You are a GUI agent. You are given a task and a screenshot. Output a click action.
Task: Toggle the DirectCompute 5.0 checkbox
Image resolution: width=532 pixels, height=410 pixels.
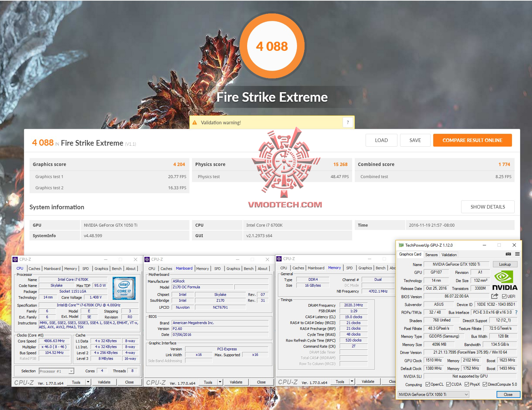tap(485, 384)
